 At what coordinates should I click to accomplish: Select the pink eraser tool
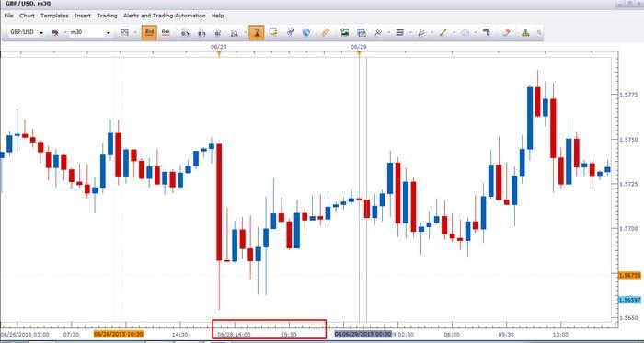tap(506, 32)
